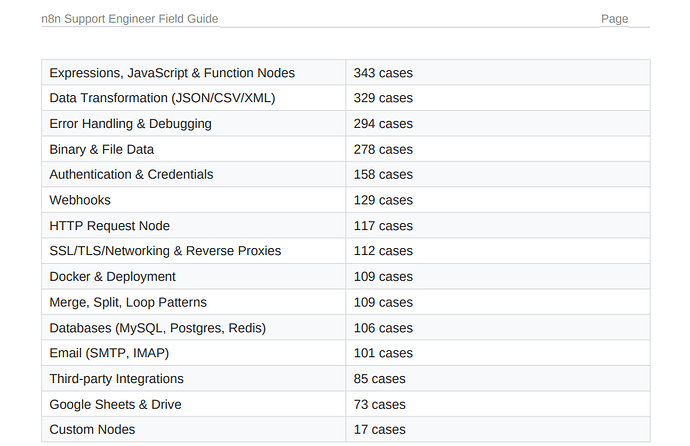The image size is (690, 446).
Task: Select the "Expressions, JavaScript & Function Nodes" cell
Action: (x=172, y=73)
